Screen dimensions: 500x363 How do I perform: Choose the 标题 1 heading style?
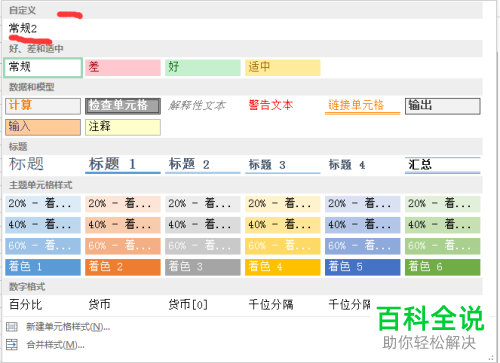coord(123,165)
